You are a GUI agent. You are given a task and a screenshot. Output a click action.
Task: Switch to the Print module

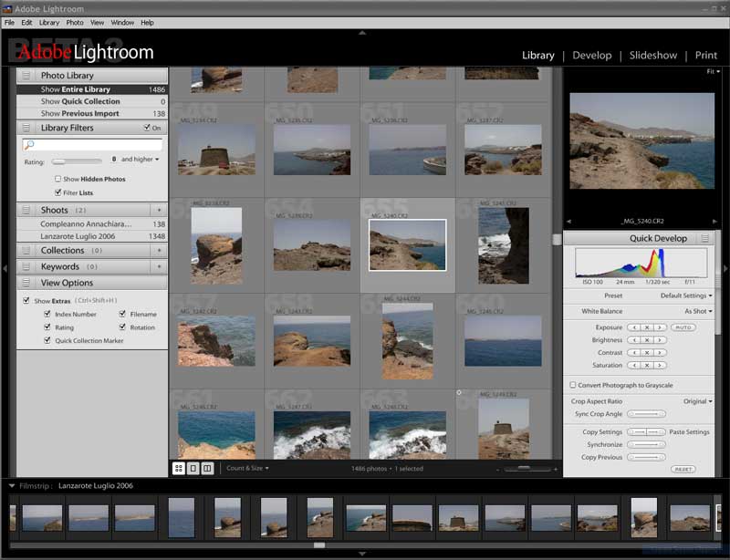click(705, 56)
